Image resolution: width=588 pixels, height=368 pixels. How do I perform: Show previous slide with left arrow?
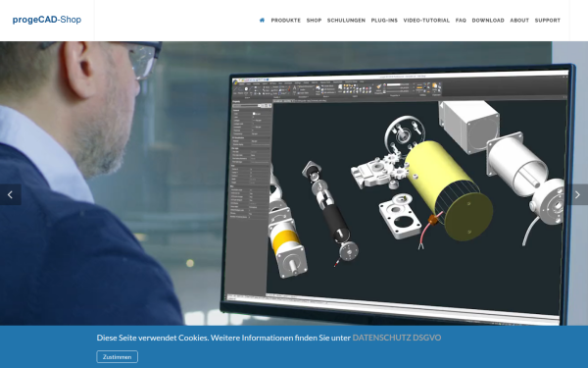click(x=10, y=194)
